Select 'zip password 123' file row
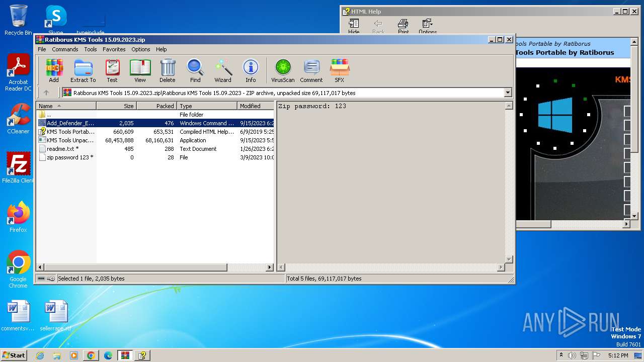Screen dimensions: 644x362 pyautogui.click(x=155, y=157)
